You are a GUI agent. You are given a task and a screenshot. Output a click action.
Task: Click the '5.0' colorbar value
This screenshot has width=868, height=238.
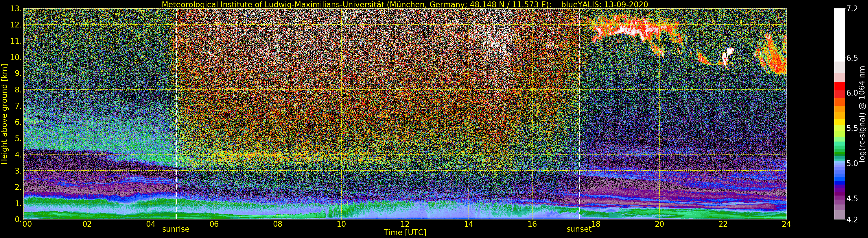[852, 163]
